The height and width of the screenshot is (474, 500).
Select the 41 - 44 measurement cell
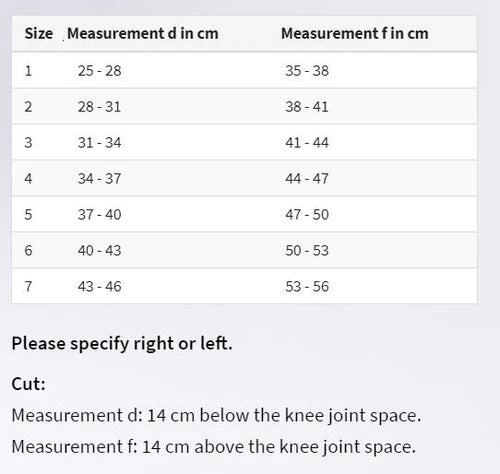[307, 143]
